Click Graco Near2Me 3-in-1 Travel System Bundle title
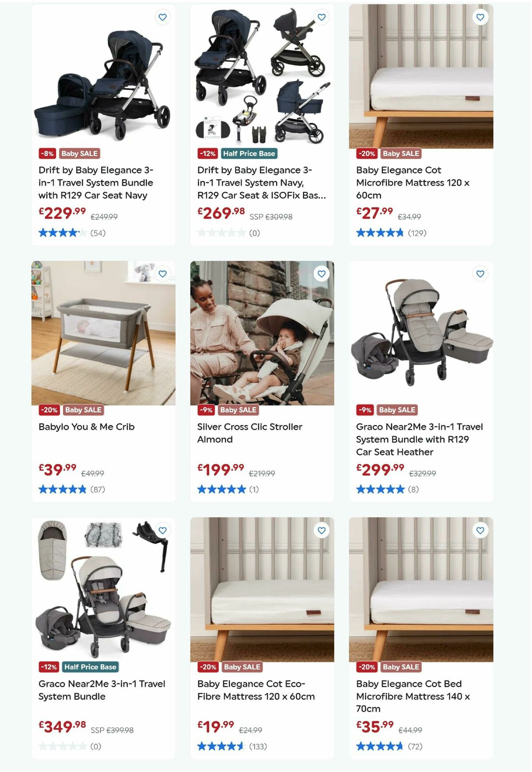 [x=102, y=690]
